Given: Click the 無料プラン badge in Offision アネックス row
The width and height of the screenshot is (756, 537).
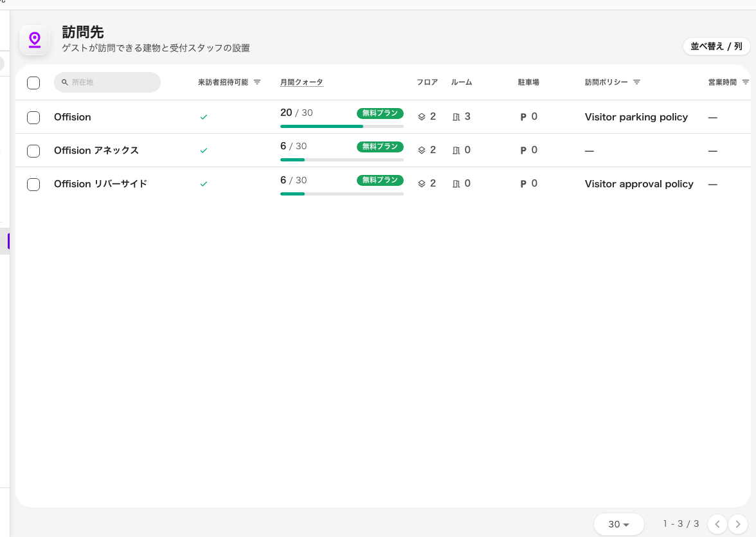Looking at the screenshot, I should coord(380,146).
